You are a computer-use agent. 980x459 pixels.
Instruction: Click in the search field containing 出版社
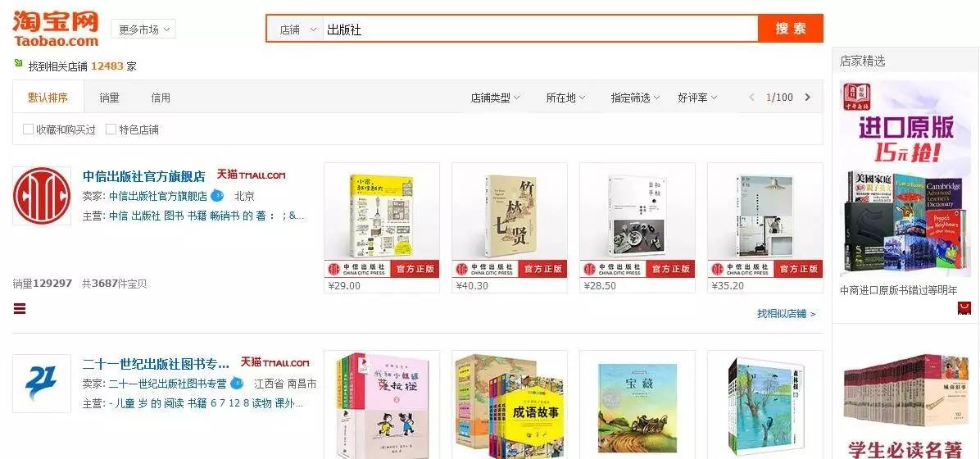(x=540, y=29)
